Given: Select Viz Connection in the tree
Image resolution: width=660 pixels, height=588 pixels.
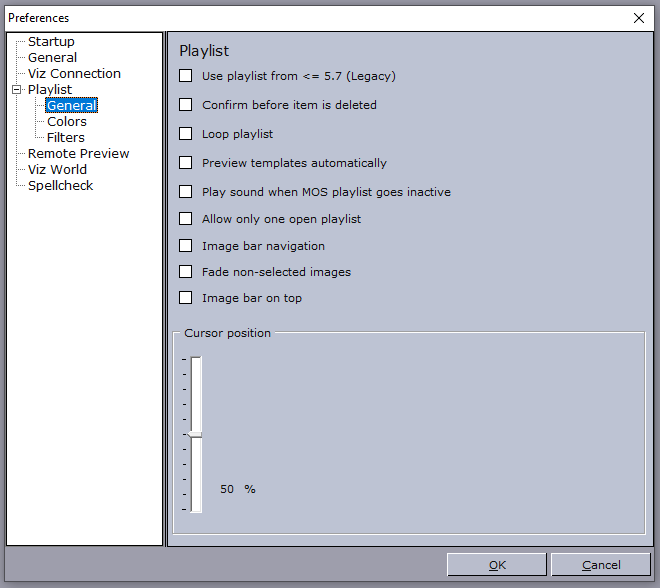Looking at the screenshot, I should (74, 74).
